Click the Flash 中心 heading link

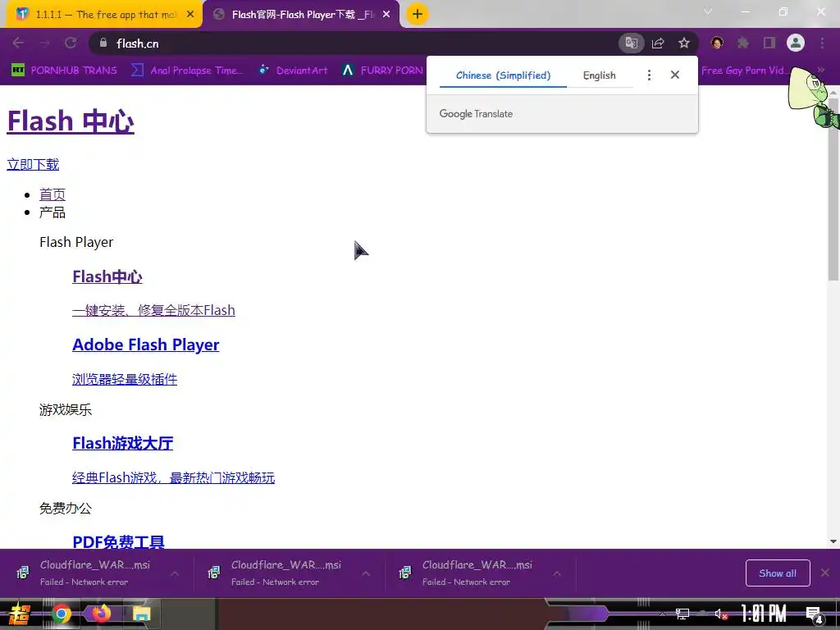point(71,121)
